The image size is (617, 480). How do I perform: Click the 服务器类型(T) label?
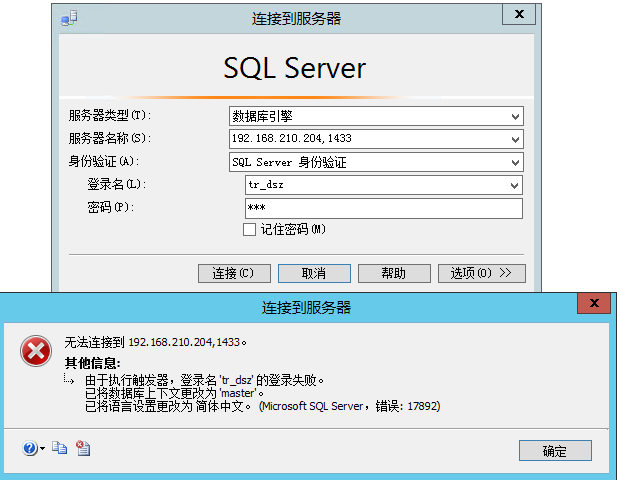110,115
